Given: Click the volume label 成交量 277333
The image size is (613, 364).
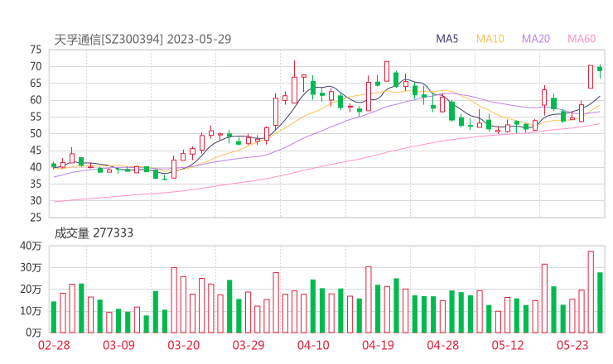Looking at the screenshot, I should pyautogui.click(x=94, y=233).
